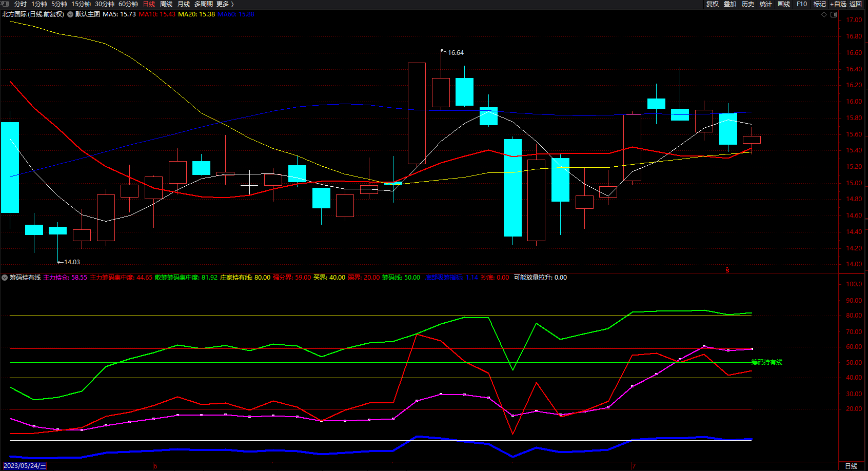
Task: Click the 标记 mark button
Action: (x=820, y=4)
